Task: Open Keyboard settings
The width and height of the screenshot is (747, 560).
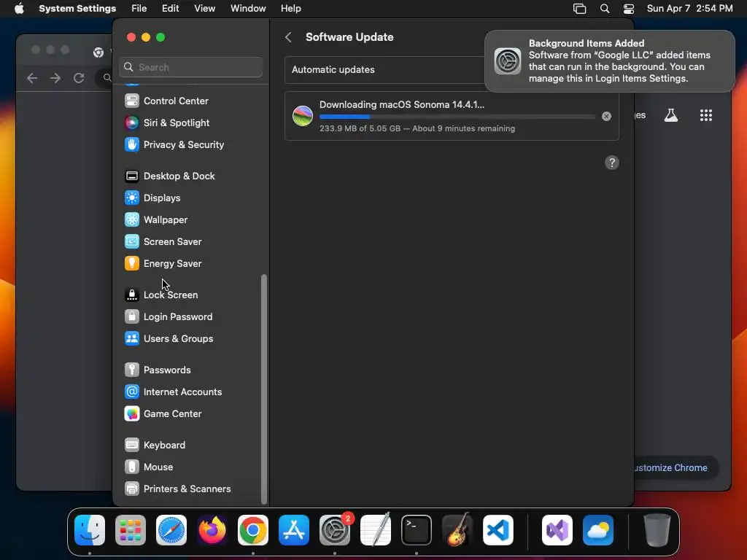Action: (190, 446)
